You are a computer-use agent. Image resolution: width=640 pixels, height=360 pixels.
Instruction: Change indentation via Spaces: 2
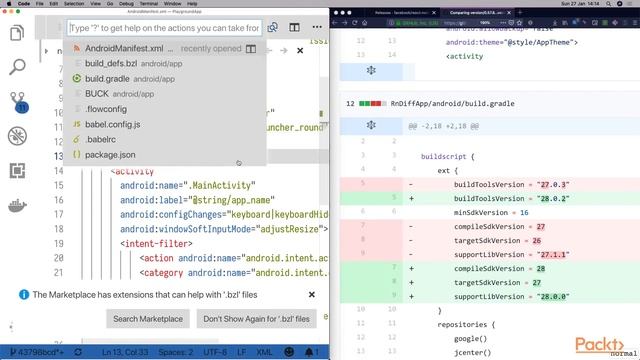(x=176, y=352)
